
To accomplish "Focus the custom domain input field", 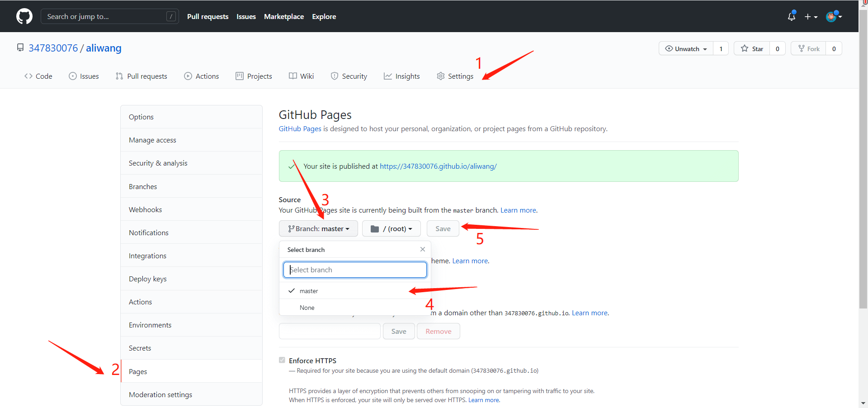I will tap(330, 331).
